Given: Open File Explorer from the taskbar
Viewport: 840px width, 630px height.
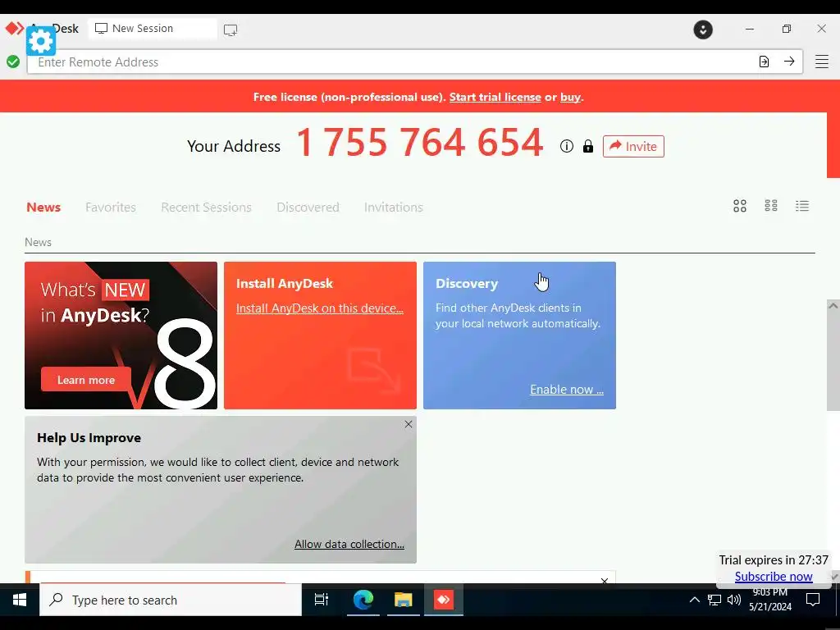Looking at the screenshot, I should click(x=404, y=600).
